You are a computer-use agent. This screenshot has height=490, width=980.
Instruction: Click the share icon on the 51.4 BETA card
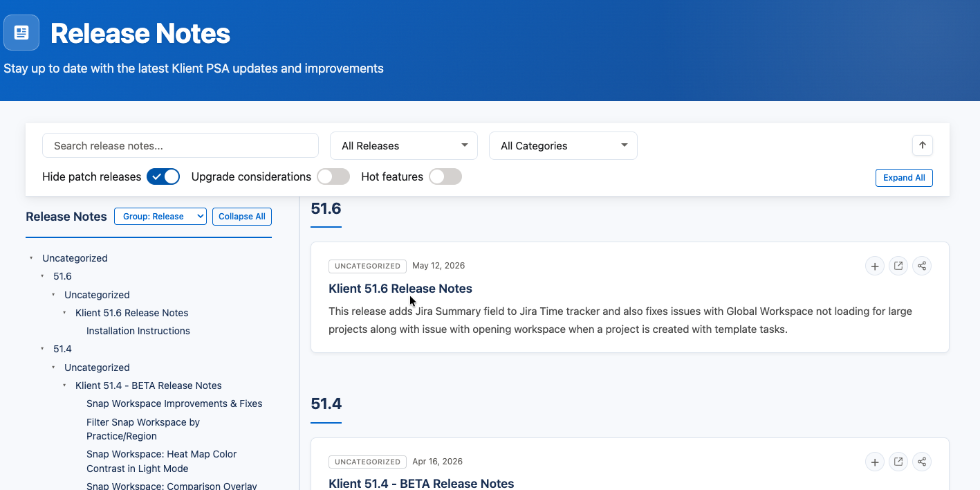922,462
